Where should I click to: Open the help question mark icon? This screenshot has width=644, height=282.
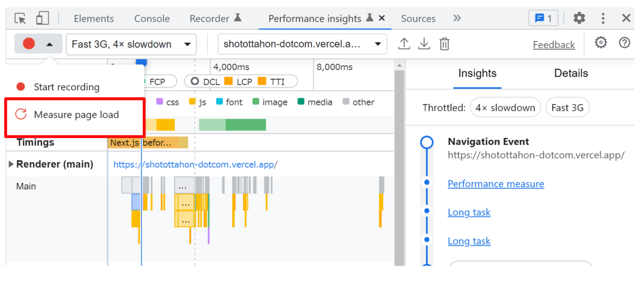pos(625,43)
